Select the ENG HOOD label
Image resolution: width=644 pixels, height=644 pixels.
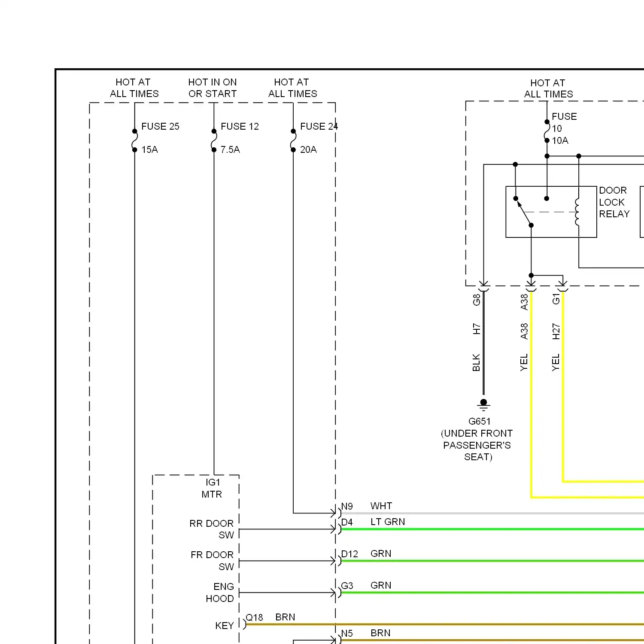(220, 592)
